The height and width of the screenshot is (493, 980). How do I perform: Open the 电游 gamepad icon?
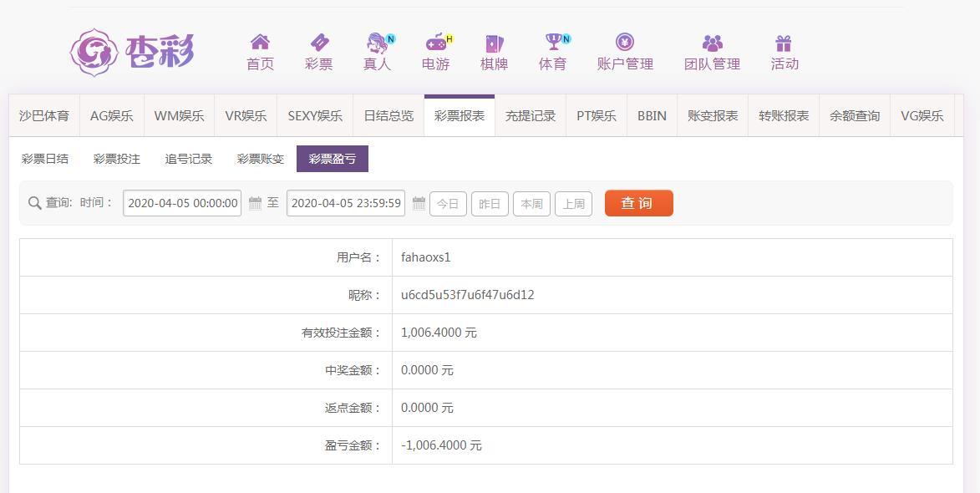(x=435, y=43)
